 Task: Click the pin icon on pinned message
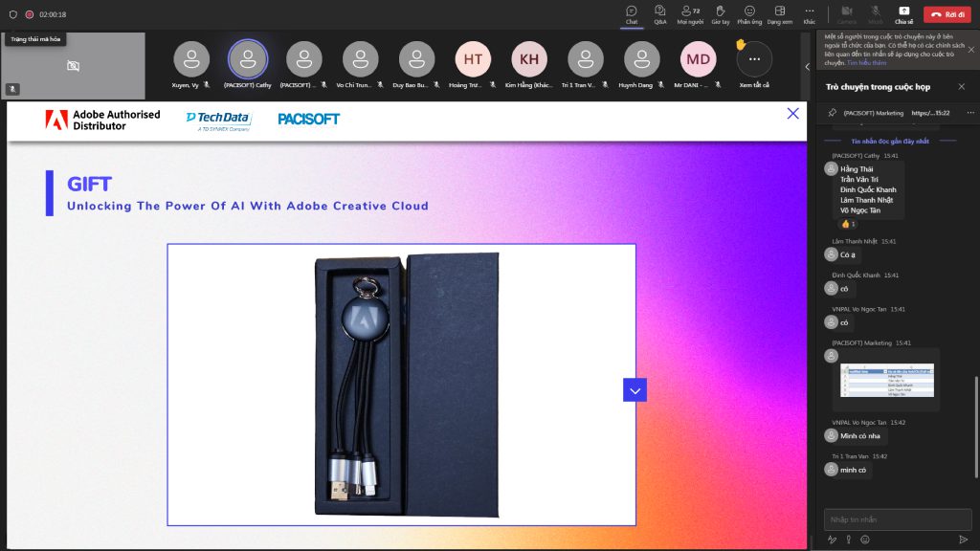click(x=832, y=113)
